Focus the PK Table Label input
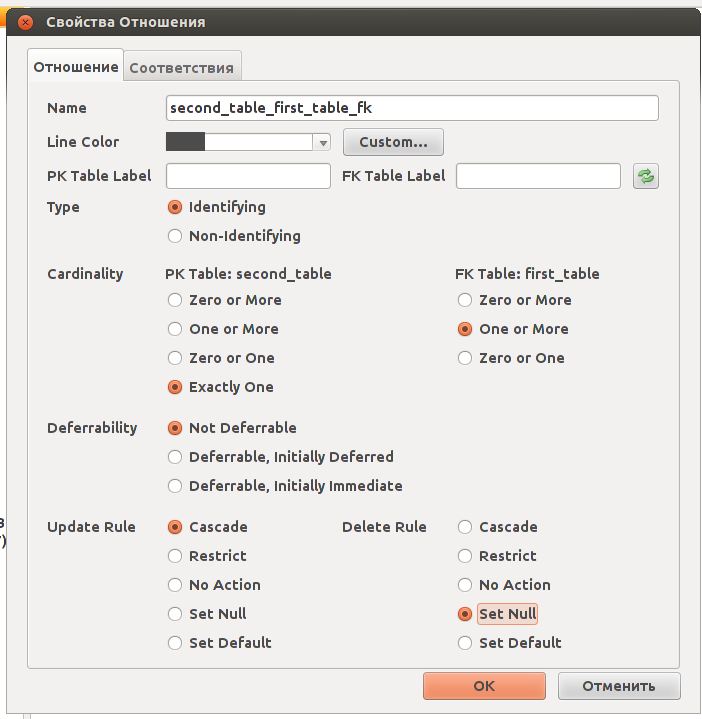 (248, 176)
